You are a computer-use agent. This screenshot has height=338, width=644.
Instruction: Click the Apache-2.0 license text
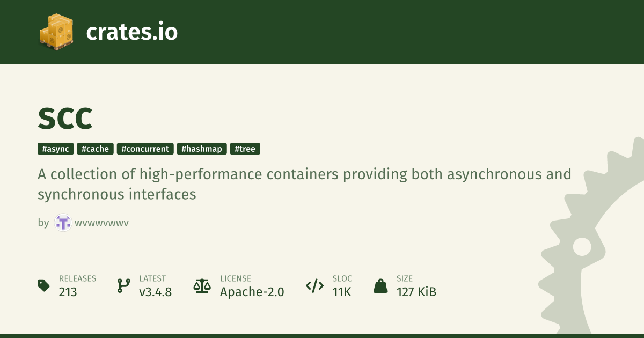tap(252, 292)
